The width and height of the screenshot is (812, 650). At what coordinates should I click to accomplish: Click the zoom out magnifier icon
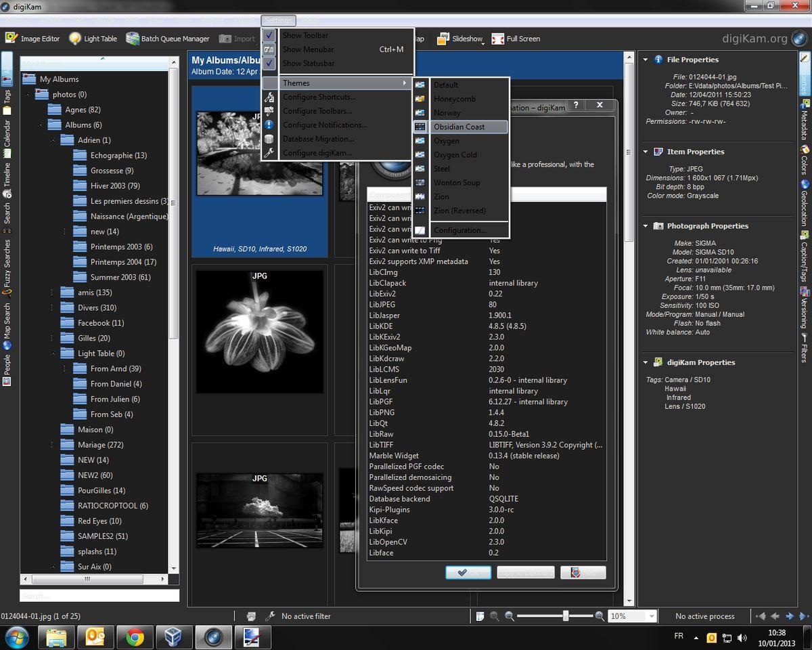[x=510, y=616]
